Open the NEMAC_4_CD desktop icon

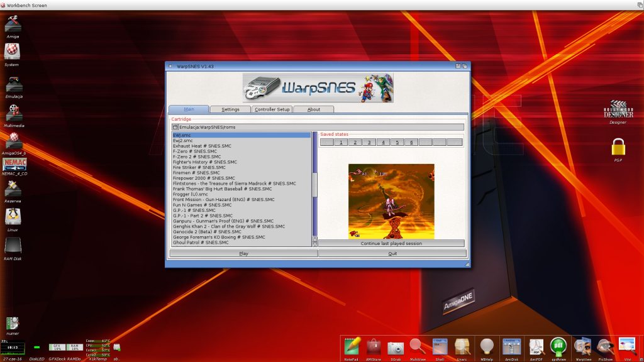click(14, 164)
